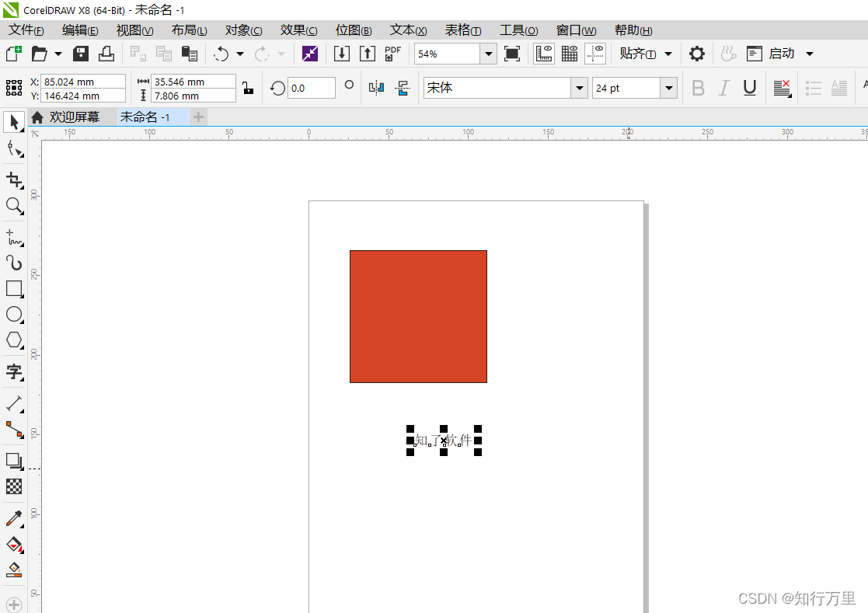Screen dimensions: 868x613
Task: Undo the last action
Action: [221, 54]
